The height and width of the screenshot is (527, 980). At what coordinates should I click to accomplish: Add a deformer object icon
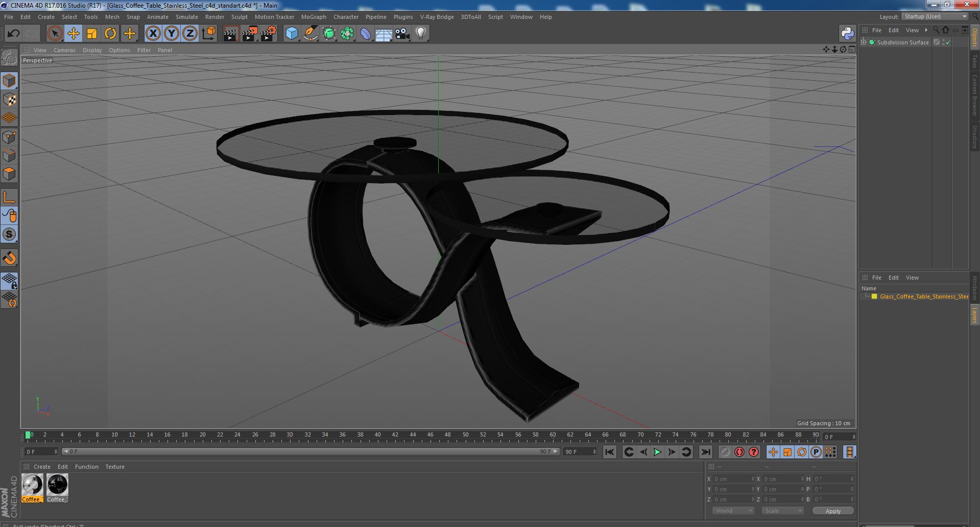coord(366,34)
